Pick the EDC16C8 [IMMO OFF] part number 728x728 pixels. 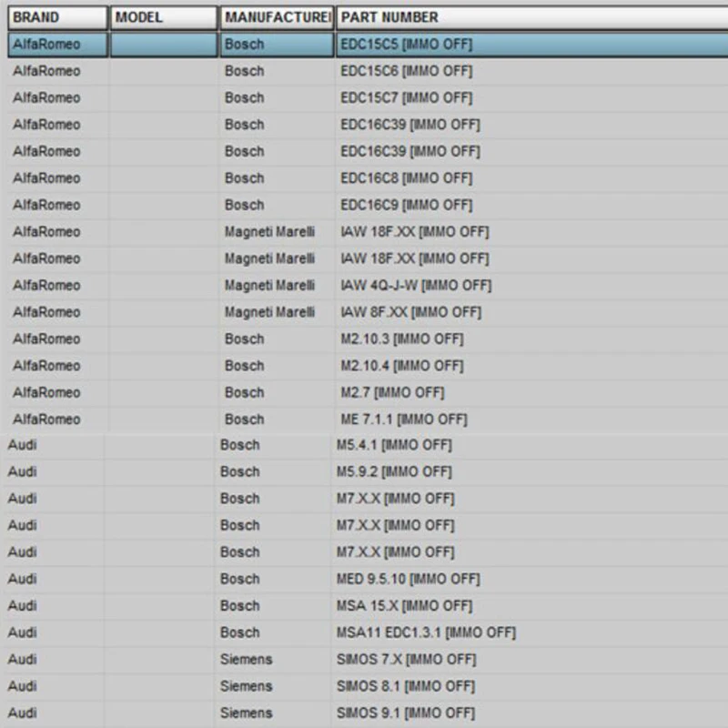coord(406,178)
